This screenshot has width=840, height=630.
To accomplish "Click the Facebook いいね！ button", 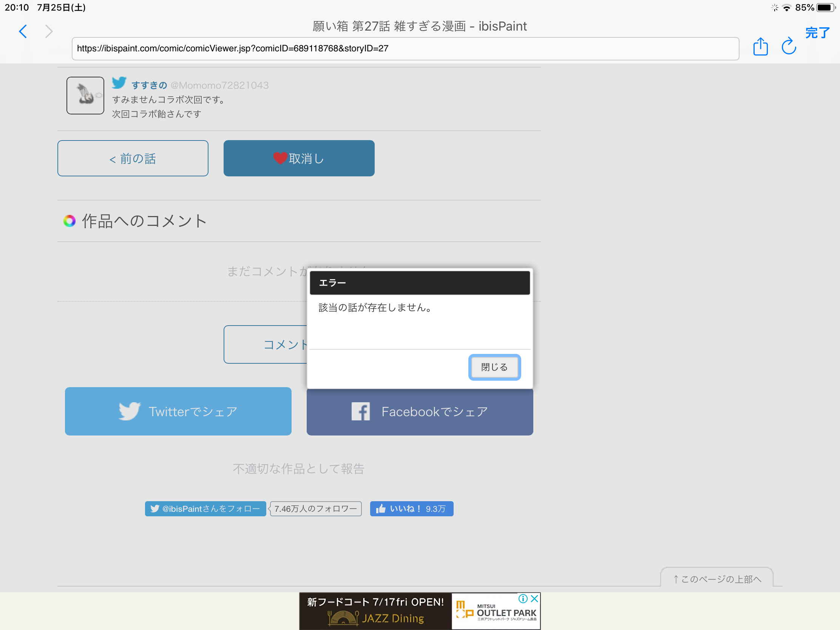I will 411,509.
